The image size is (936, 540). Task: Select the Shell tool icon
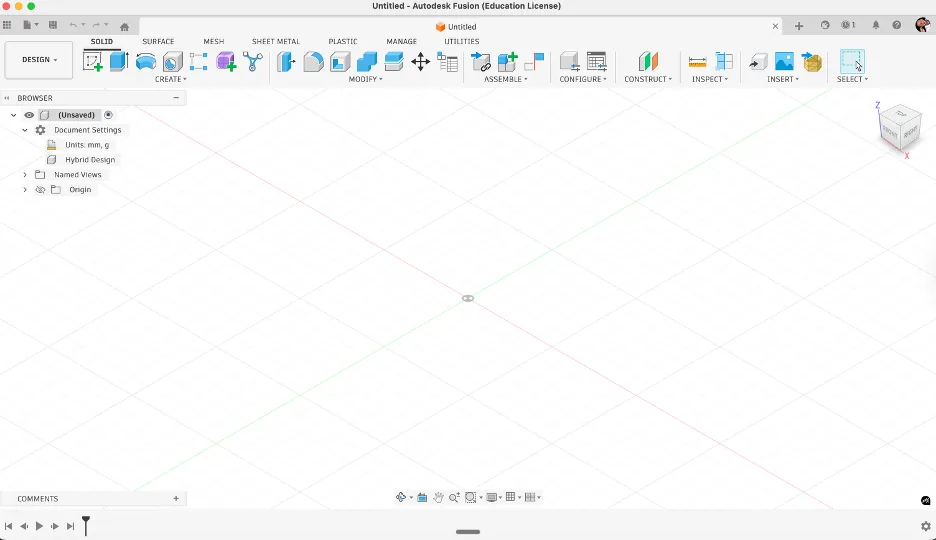[340, 61]
